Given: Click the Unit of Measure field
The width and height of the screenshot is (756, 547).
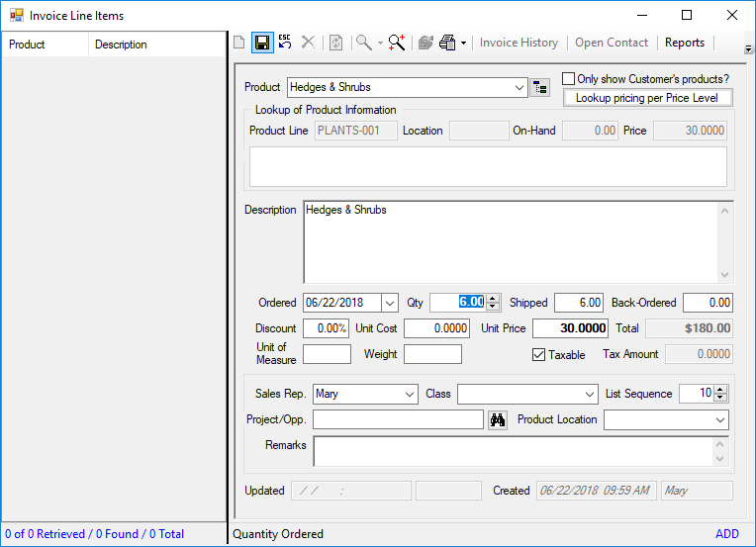Looking at the screenshot, I should [327, 355].
